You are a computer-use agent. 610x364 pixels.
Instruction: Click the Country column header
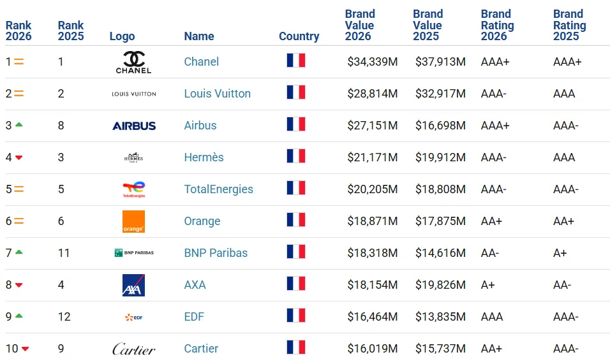299,36
